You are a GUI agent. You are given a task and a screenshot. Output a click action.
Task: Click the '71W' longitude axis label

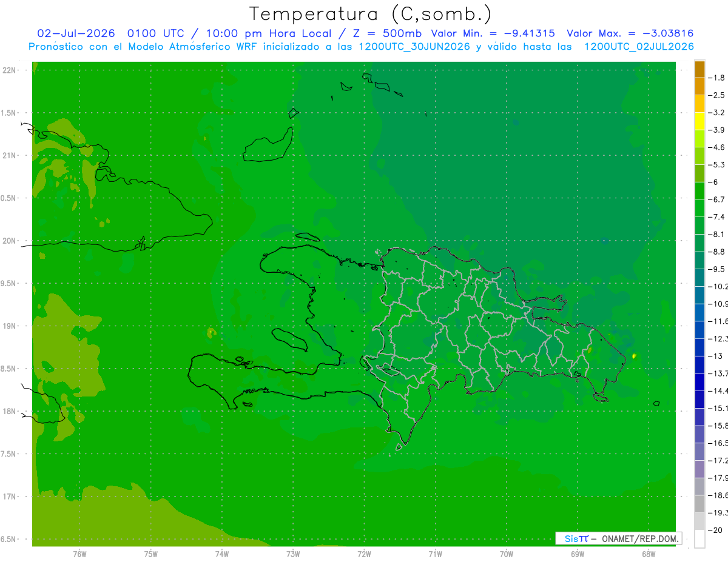pyautogui.click(x=435, y=554)
